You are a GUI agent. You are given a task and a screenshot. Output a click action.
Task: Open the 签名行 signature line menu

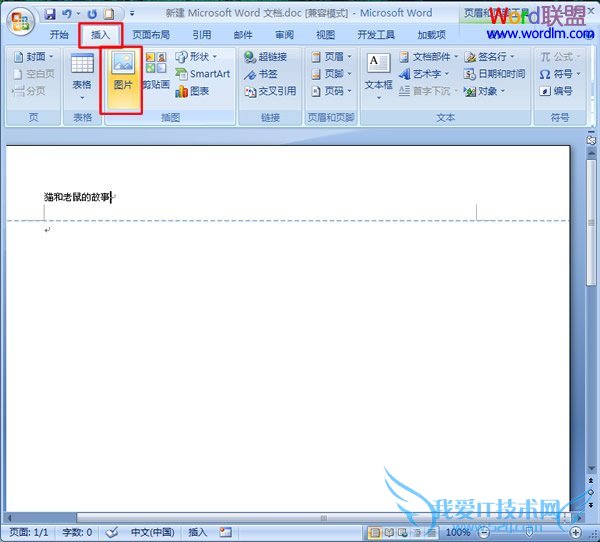[x=489, y=57]
